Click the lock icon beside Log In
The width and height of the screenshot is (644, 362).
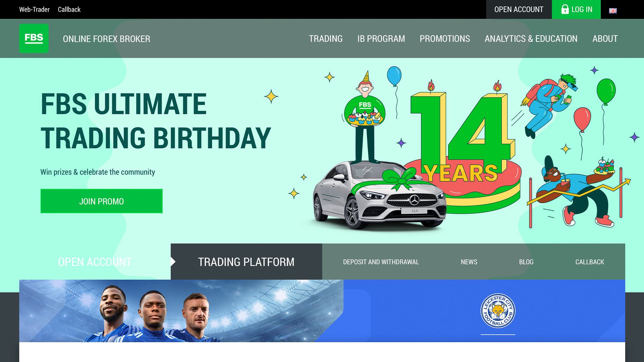tap(565, 9)
